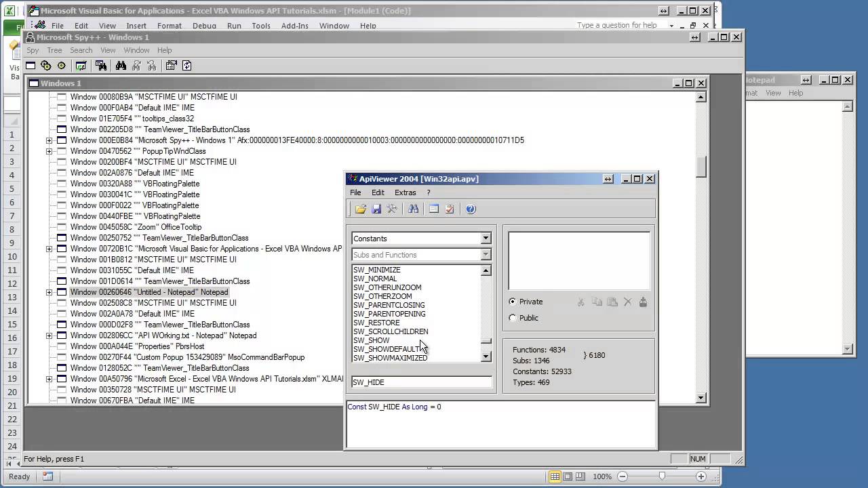The height and width of the screenshot is (488, 868).
Task: Click the ApiViewer cut scissors icon
Action: pyautogui.click(x=581, y=302)
